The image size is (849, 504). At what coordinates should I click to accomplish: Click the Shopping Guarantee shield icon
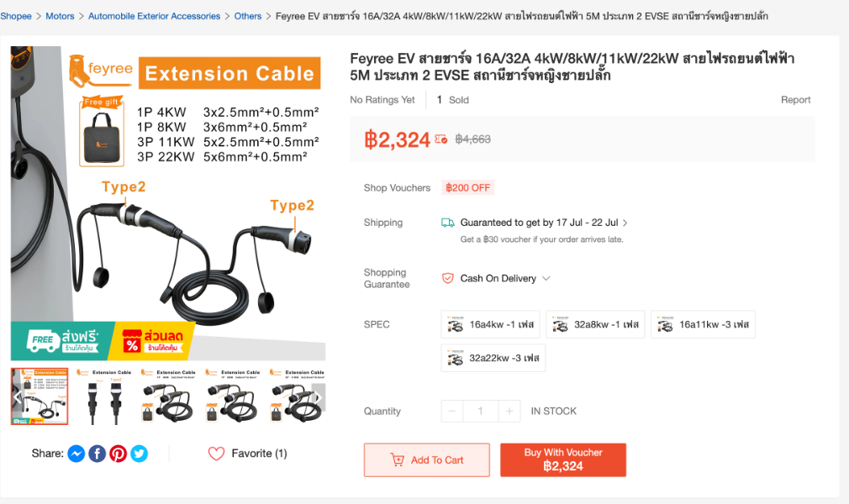(448, 278)
